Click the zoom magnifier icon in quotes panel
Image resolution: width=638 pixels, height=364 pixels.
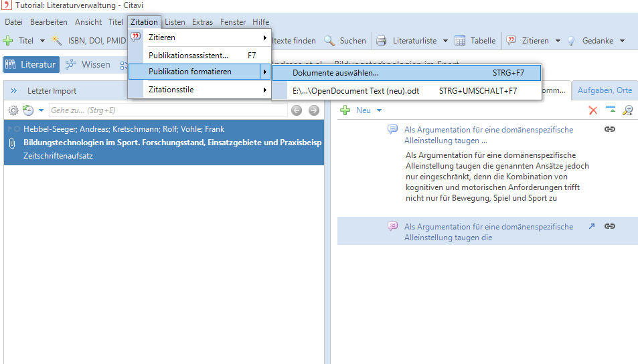click(x=628, y=110)
